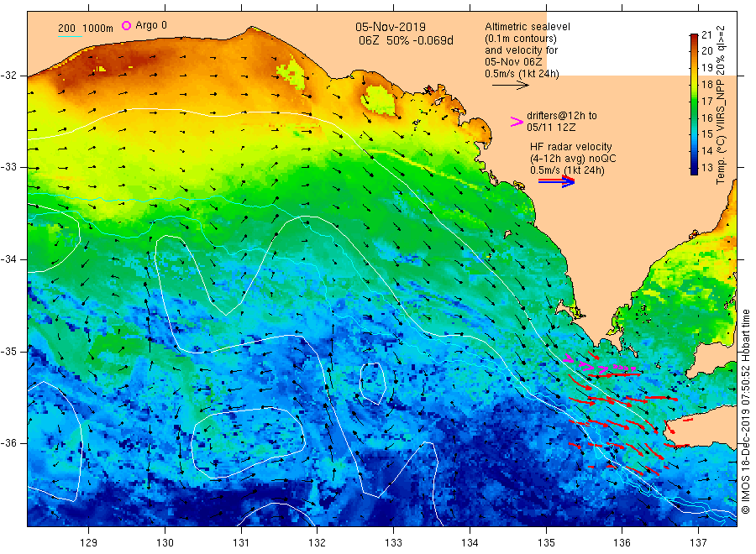The image size is (756, 554).
Task: Select the "200 1000m" isobath label
Action: tap(86, 29)
